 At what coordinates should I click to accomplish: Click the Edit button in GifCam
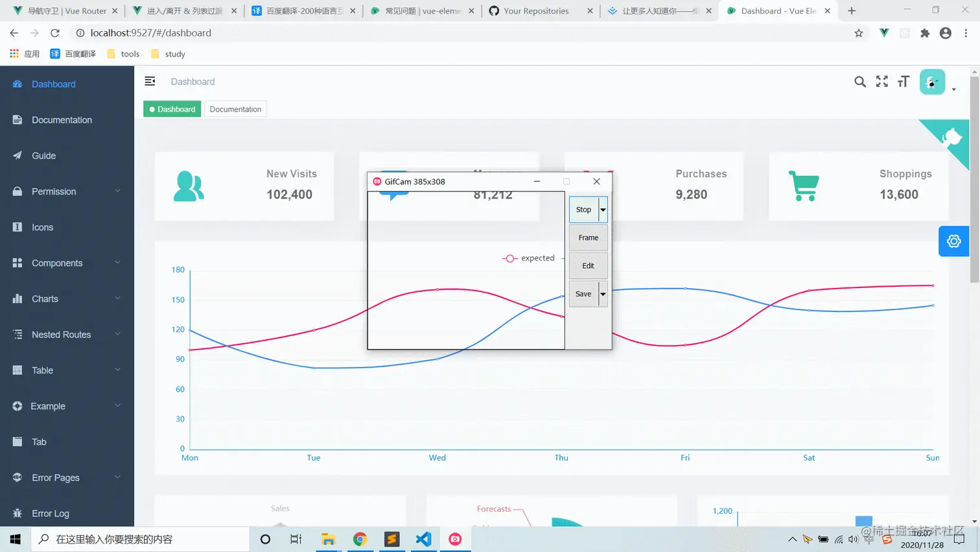coord(589,265)
